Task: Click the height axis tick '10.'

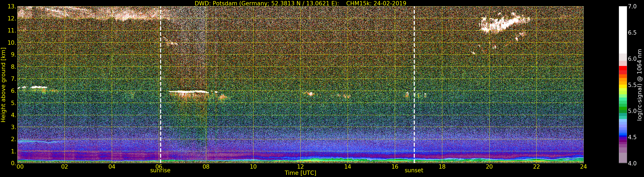Action: click(12, 43)
